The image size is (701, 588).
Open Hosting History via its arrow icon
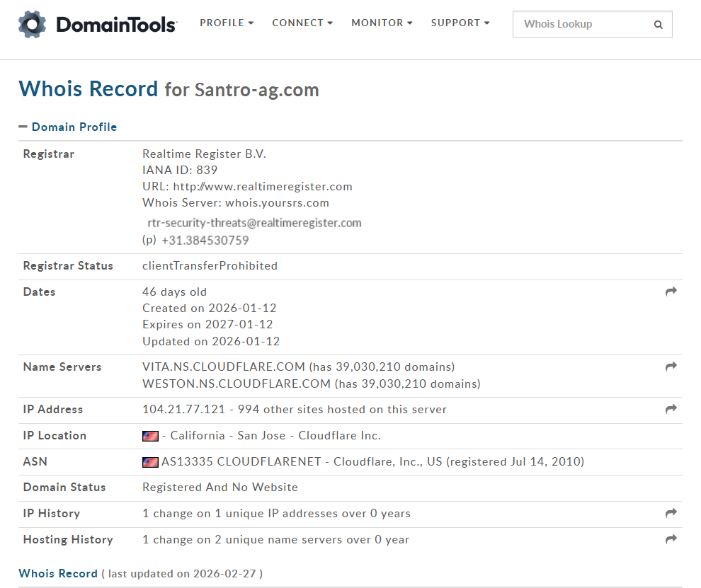671,539
